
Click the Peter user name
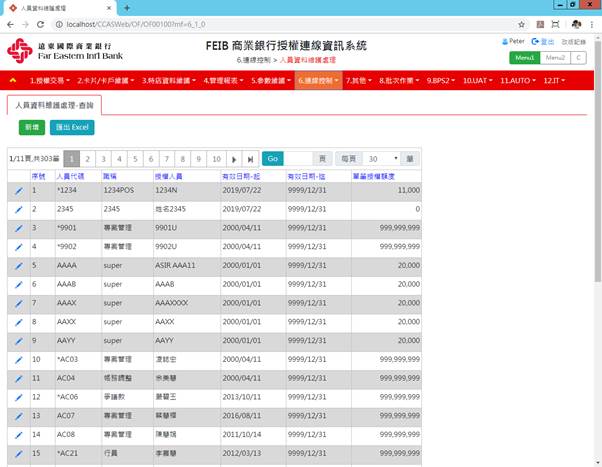pyautogui.click(x=517, y=41)
